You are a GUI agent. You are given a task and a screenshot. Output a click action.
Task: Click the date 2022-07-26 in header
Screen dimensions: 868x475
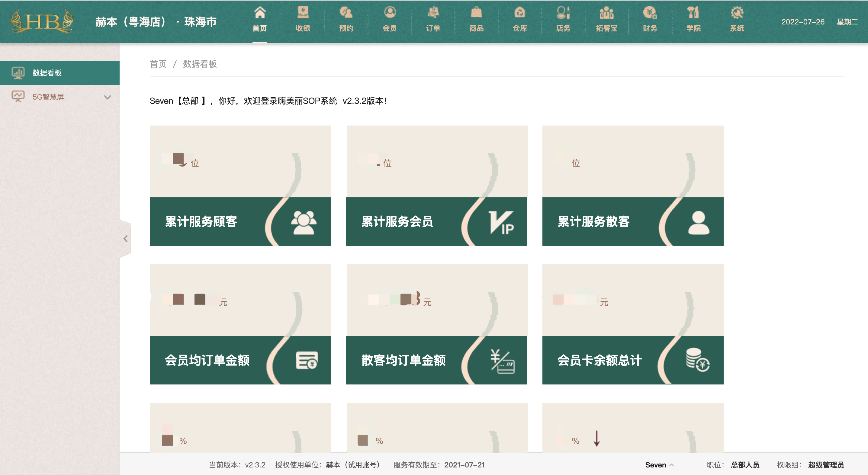point(803,22)
